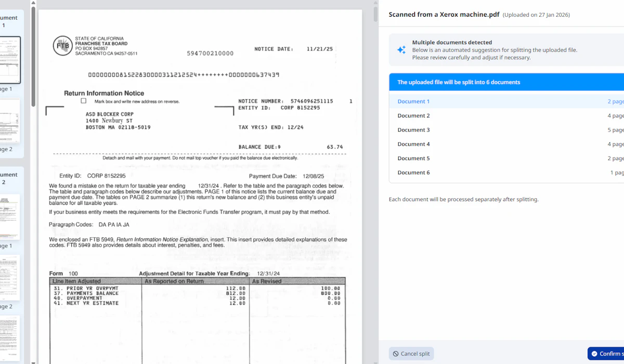Click the '31. PRIOR YR OVRPYMT' table row
The width and height of the screenshot is (624, 364).
click(x=197, y=288)
